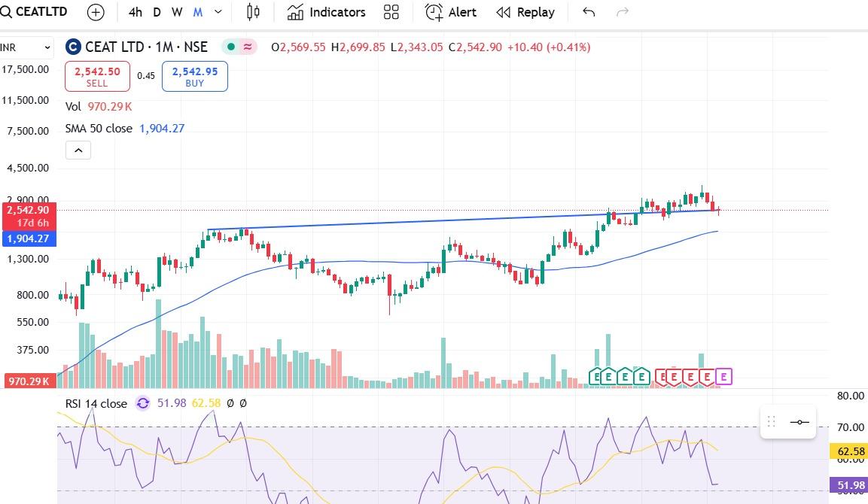868x504 pixels.
Task: Open symbol search for CEATLTD
Action: [35, 11]
